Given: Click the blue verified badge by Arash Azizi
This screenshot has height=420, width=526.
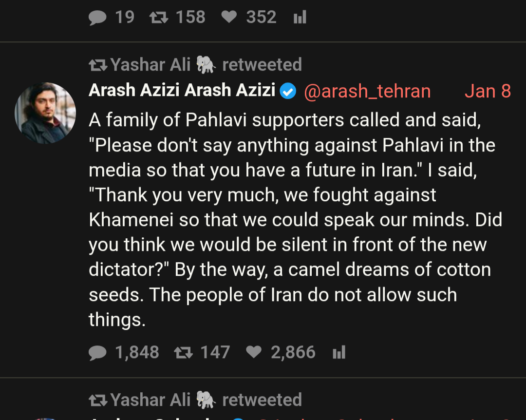Looking at the screenshot, I should tap(288, 91).
